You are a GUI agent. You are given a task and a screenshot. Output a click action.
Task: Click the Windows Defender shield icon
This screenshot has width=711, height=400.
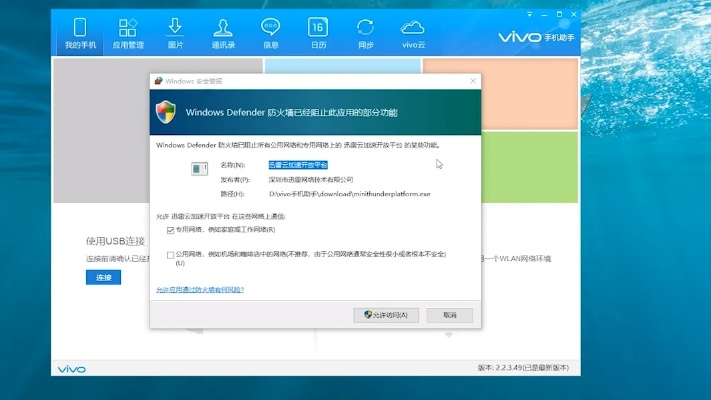pos(166,112)
